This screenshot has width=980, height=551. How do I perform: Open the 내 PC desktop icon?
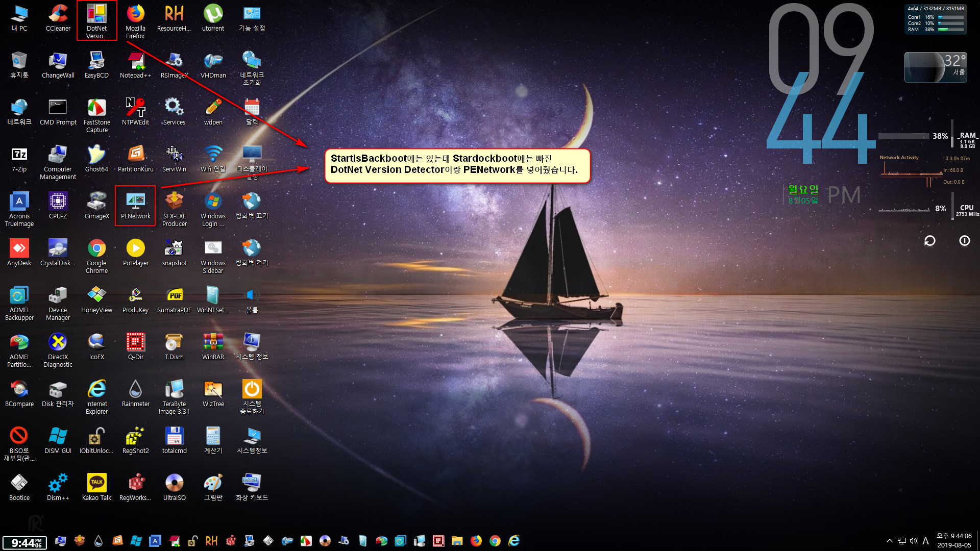tap(19, 18)
